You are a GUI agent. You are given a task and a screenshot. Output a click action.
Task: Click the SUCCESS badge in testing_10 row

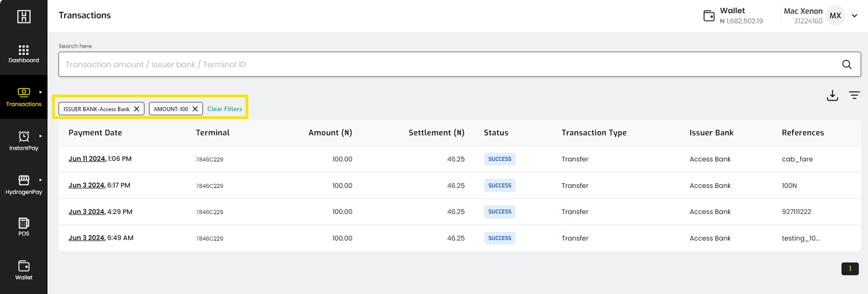500,238
